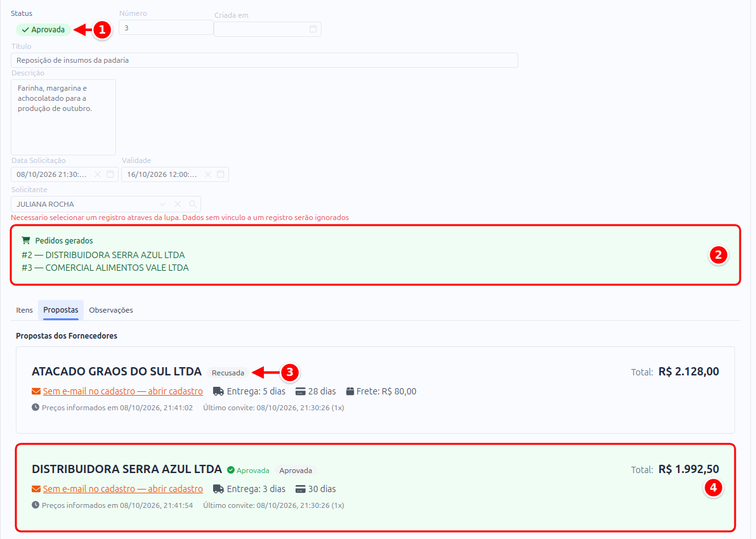756x539 pixels.
Task: Open order #2 — DISTRIBUIDORA SERRA AZUL LTDA
Action: pos(103,255)
